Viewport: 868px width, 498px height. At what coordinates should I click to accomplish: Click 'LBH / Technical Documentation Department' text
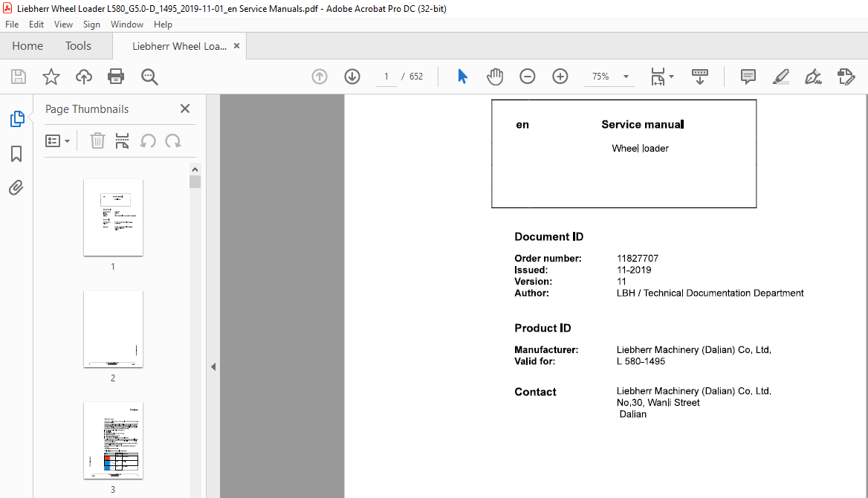(710, 293)
